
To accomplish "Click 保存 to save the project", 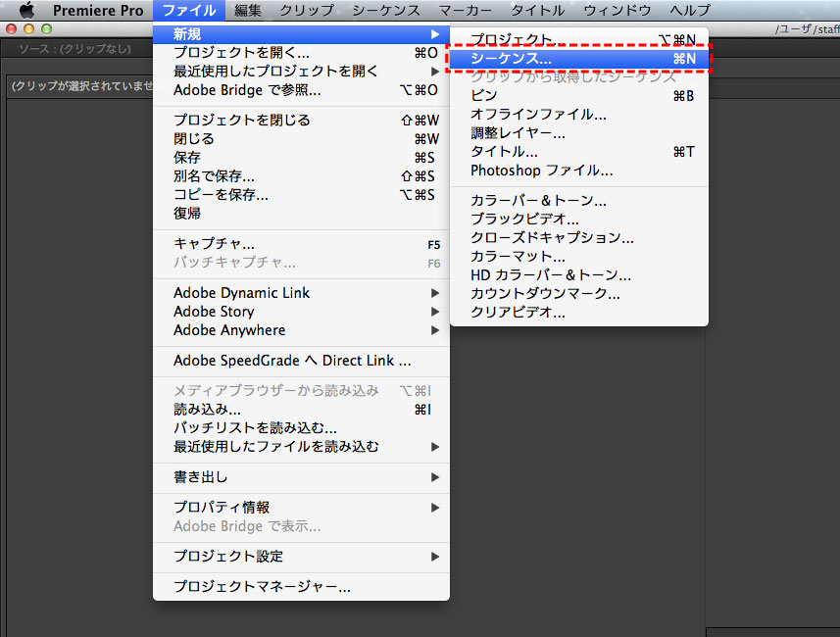I will pos(301,158).
